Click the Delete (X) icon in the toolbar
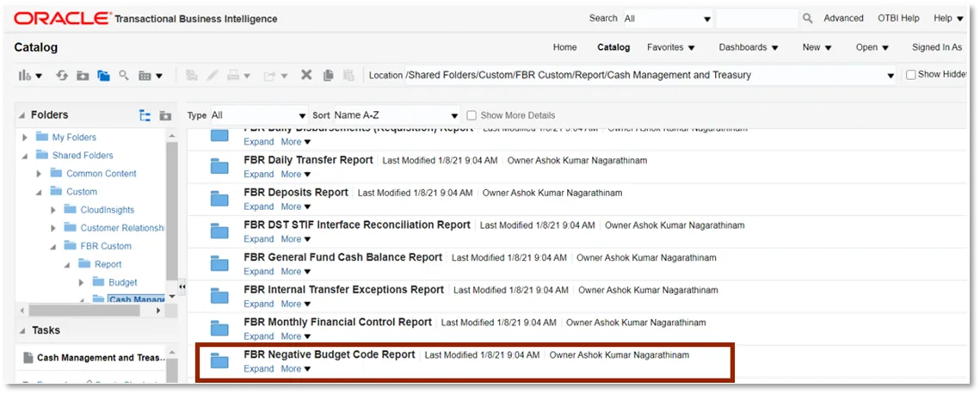This screenshot has width=980, height=394. 305,76
